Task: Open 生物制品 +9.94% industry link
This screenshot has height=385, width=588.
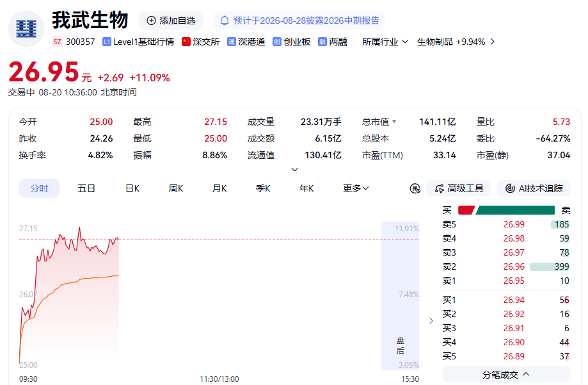Action: (x=451, y=42)
